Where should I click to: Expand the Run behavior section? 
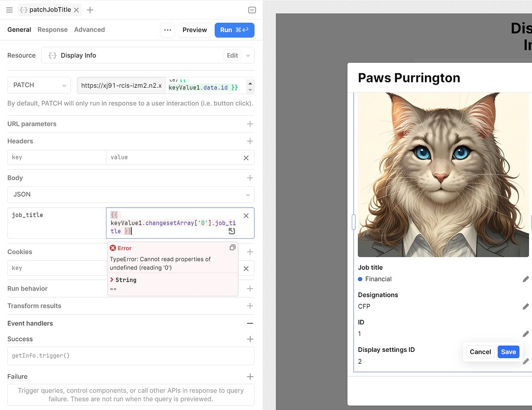[x=250, y=289]
